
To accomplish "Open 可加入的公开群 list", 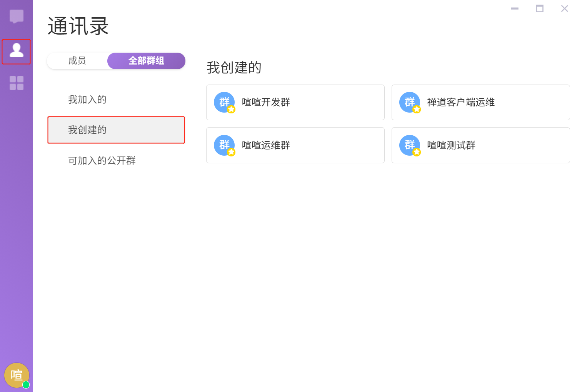I will [x=102, y=161].
